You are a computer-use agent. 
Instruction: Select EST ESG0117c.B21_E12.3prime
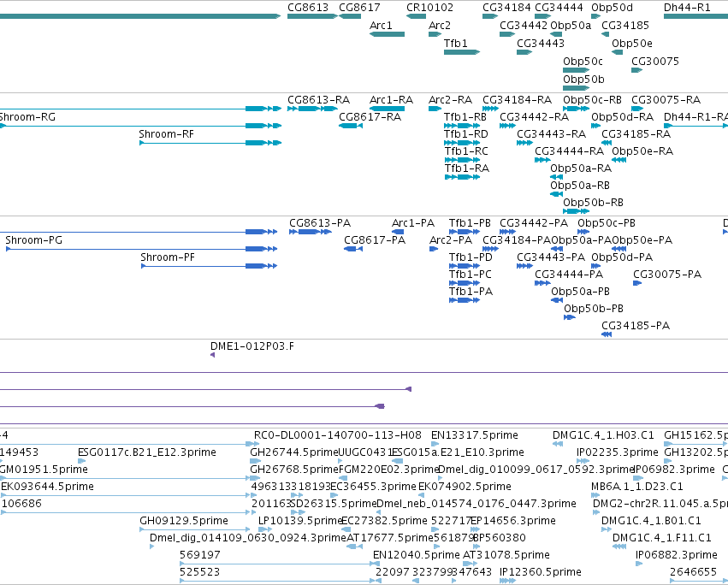pos(82,461)
